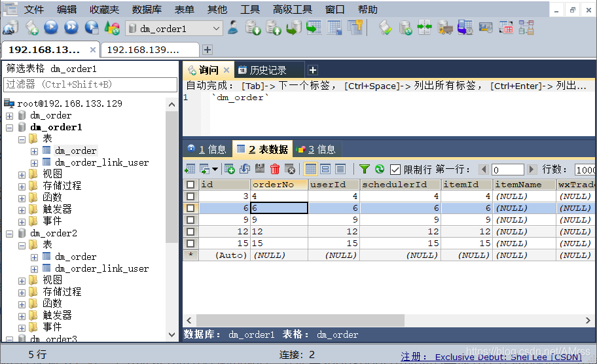Click the floppy disk save changes icon

click(x=260, y=169)
